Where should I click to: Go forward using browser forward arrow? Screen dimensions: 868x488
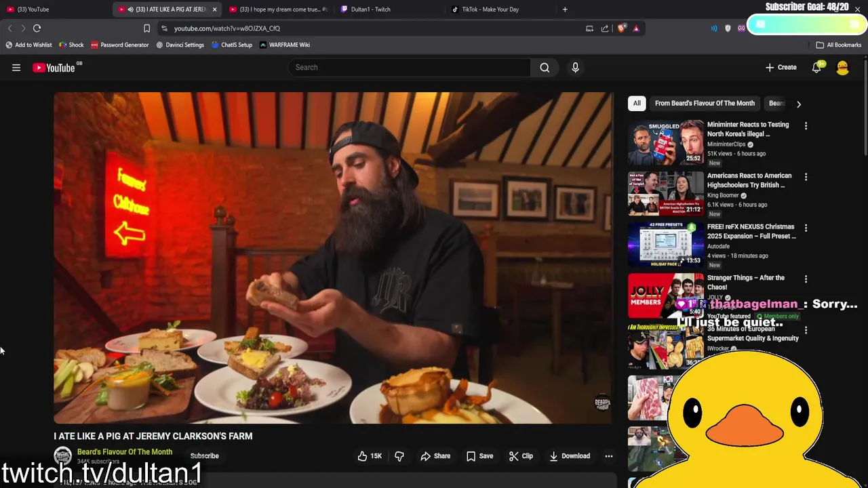point(23,28)
